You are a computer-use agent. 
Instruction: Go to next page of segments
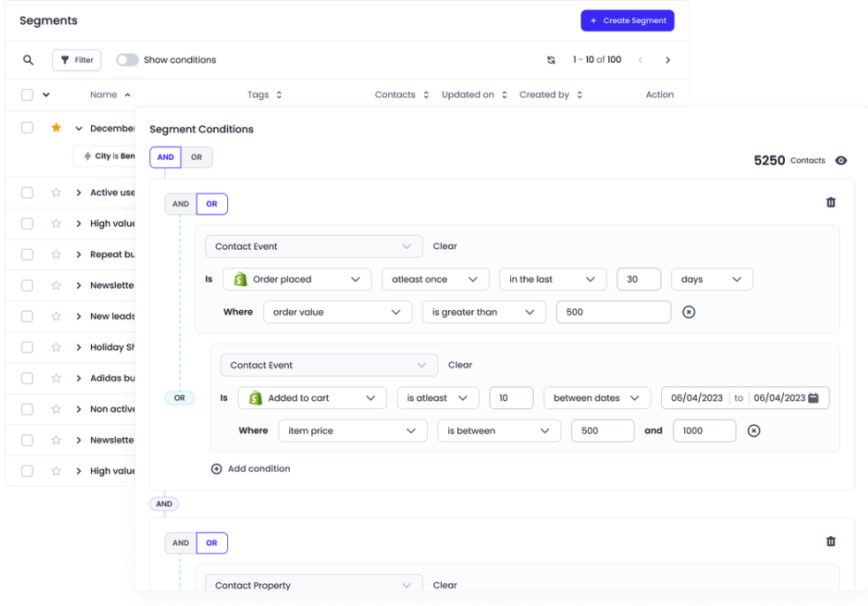667,60
